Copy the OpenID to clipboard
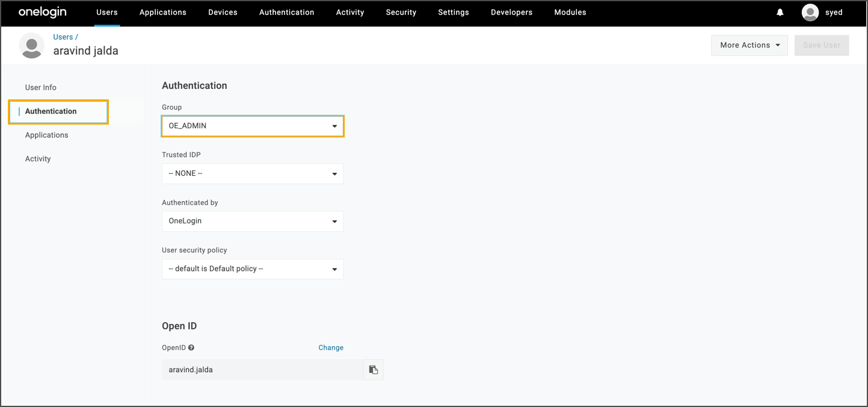This screenshot has width=868, height=407. (x=374, y=370)
